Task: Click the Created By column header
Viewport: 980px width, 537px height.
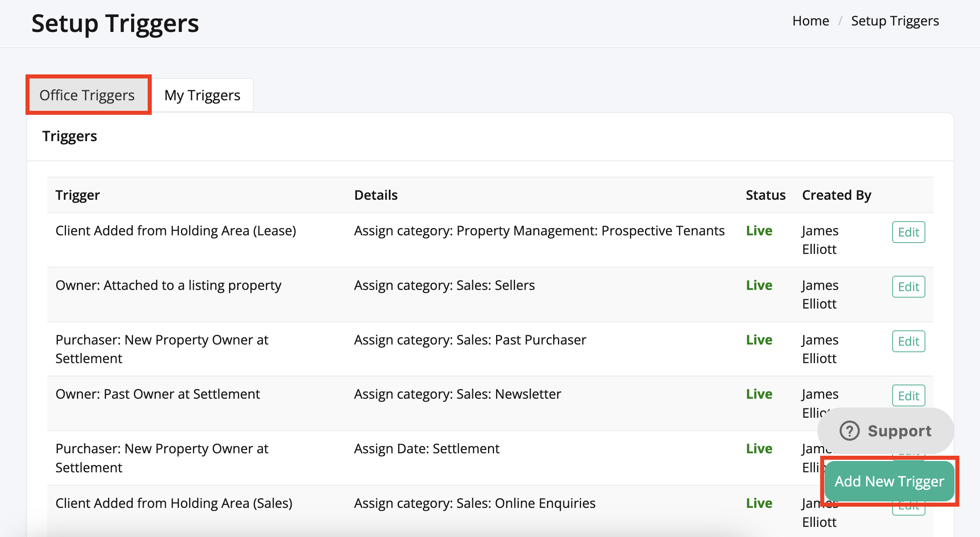Action: point(836,195)
